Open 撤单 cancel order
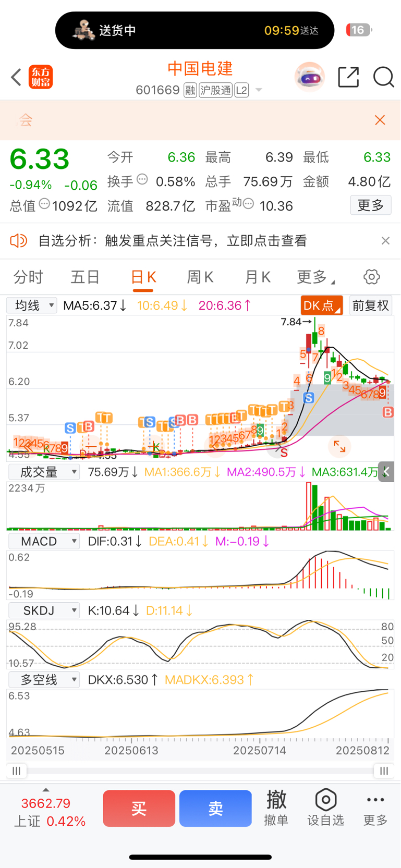The image size is (401, 868). 276,808
